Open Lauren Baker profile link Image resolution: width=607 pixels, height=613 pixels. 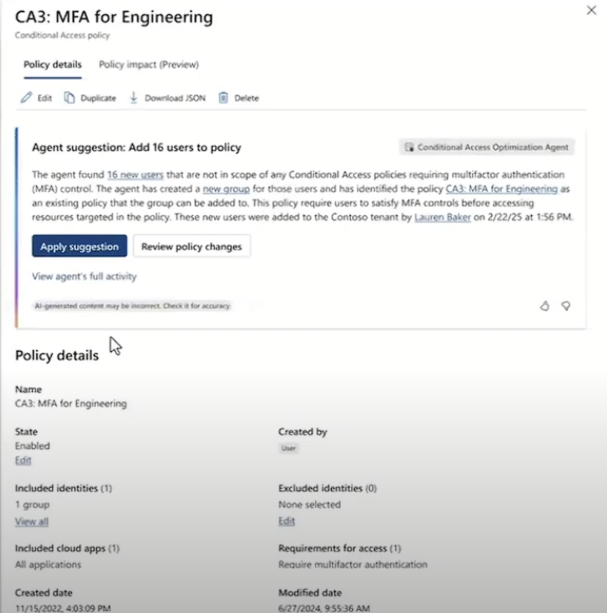(x=442, y=215)
